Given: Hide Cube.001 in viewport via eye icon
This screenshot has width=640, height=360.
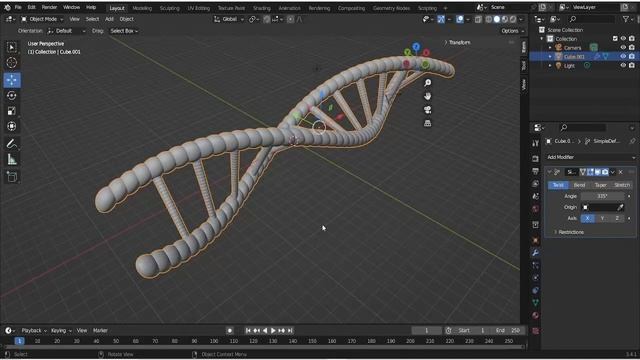Looking at the screenshot, I should (623, 57).
